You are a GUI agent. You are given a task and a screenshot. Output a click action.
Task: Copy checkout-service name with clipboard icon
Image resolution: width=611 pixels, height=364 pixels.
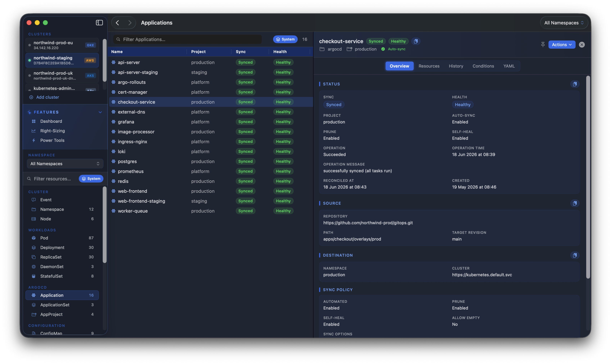415,41
